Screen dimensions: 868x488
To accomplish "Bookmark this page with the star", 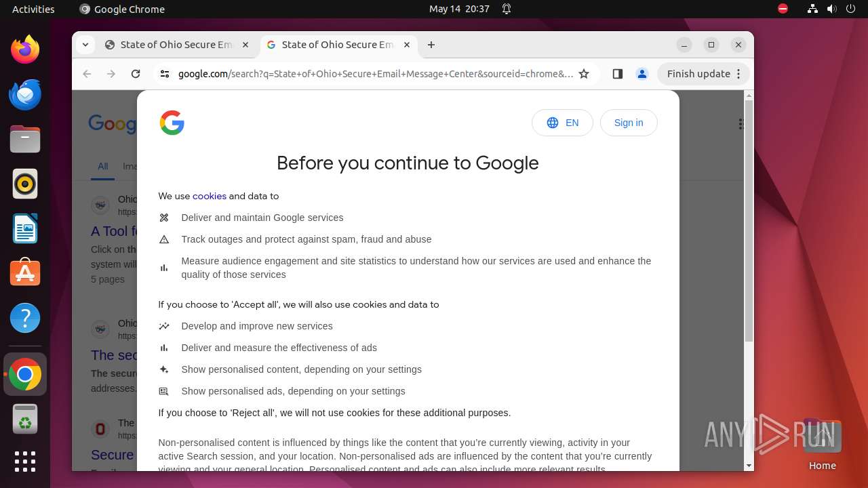I will 584,74.
